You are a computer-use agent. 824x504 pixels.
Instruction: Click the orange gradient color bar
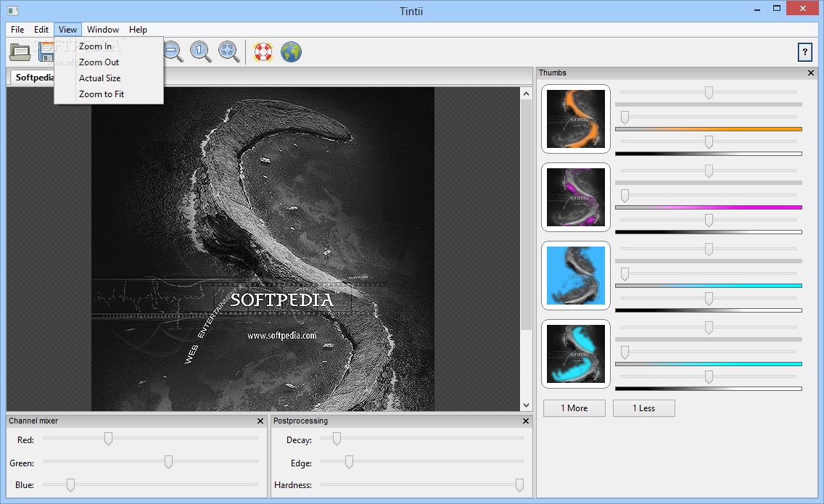pyautogui.click(x=709, y=129)
